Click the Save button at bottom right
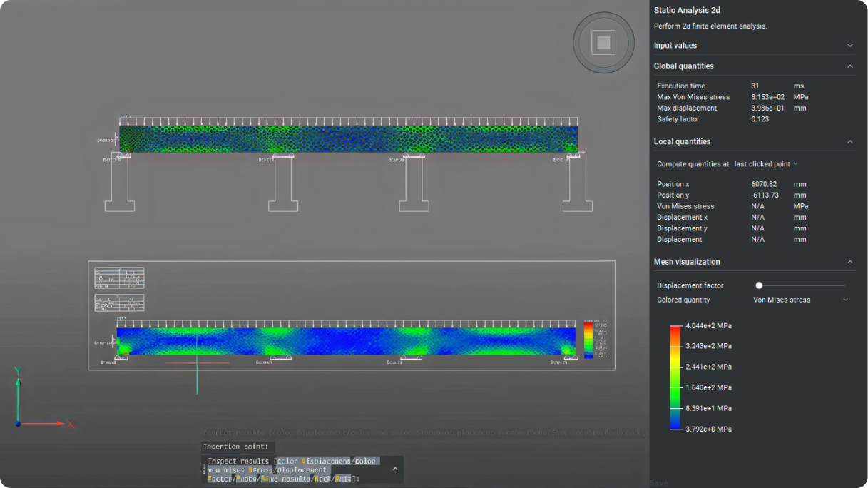This screenshot has height=488, width=868. (658, 483)
